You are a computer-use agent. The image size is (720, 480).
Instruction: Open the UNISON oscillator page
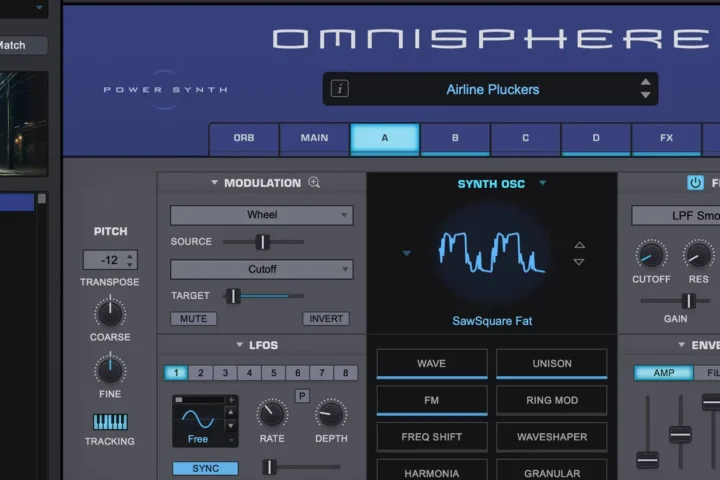(552, 363)
